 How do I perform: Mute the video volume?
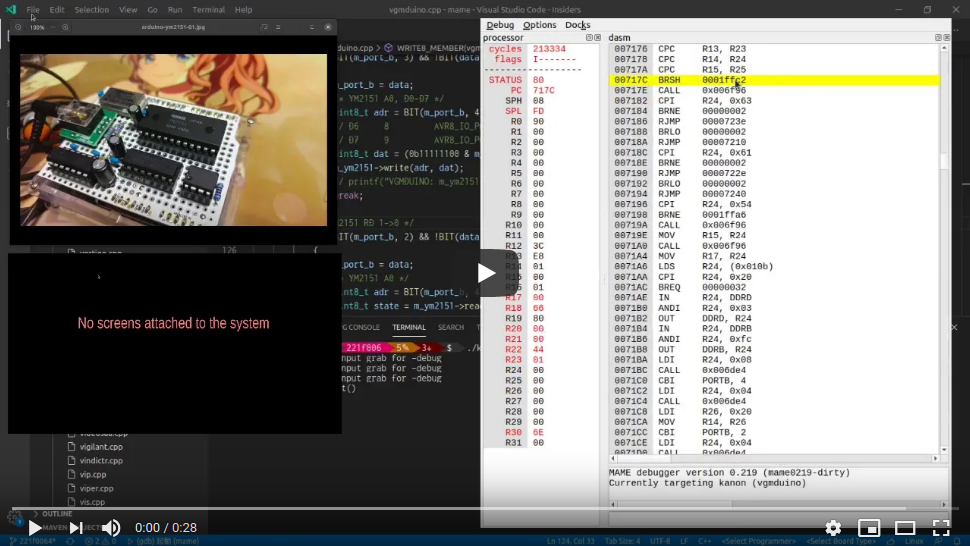pyautogui.click(x=111, y=527)
